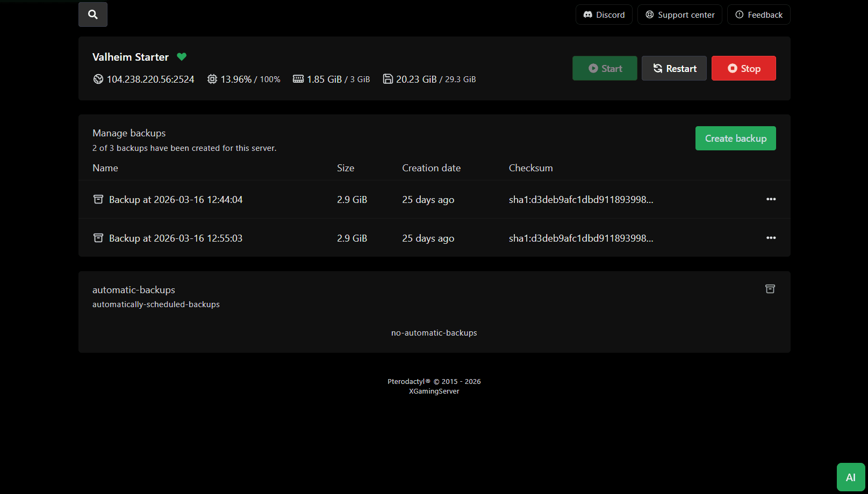Click 'no-automatic-backups' message
The height and width of the screenshot is (494, 868).
(434, 333)
